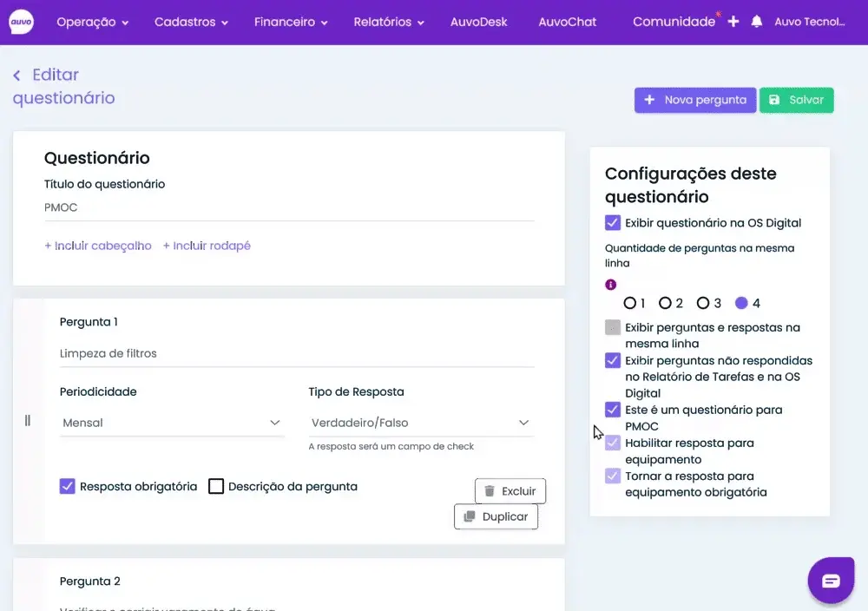Viewport: 868px width, 611px height.
Task: Toggle Exibir perguntas e respostas na mesma linha
Action: (612, 328)
